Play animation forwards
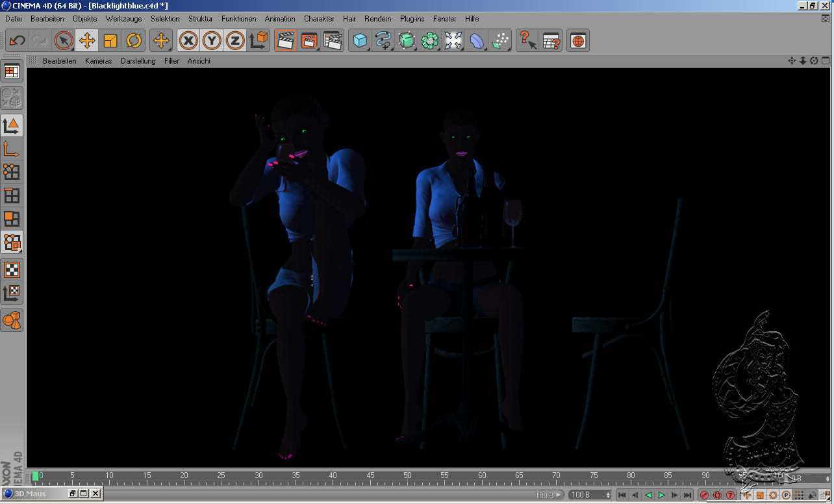This screenshot has height=504, width=834. click(x=661, y=496)
